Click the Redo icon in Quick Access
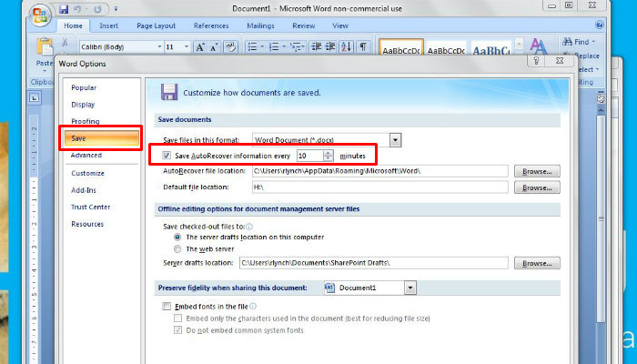637x364 pixels. 97,8
